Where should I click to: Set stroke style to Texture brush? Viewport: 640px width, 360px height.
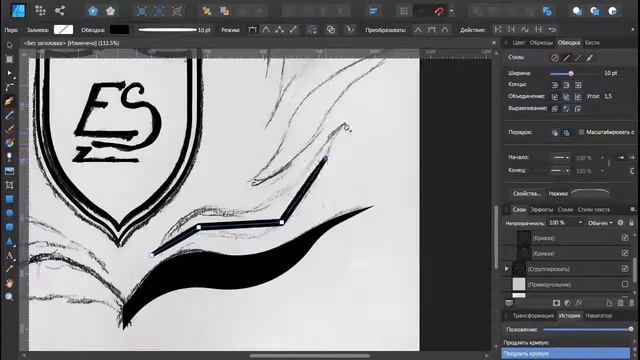tap(590, 58)
